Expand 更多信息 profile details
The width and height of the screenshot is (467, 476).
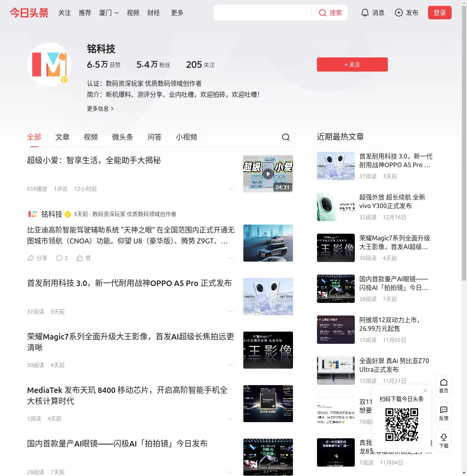100,109
